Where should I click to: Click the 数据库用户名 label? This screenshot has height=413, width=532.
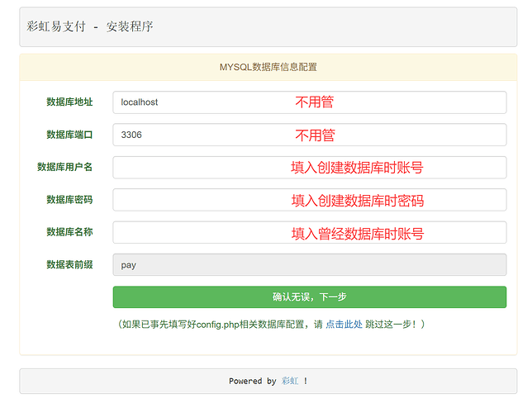coord(64,168)
